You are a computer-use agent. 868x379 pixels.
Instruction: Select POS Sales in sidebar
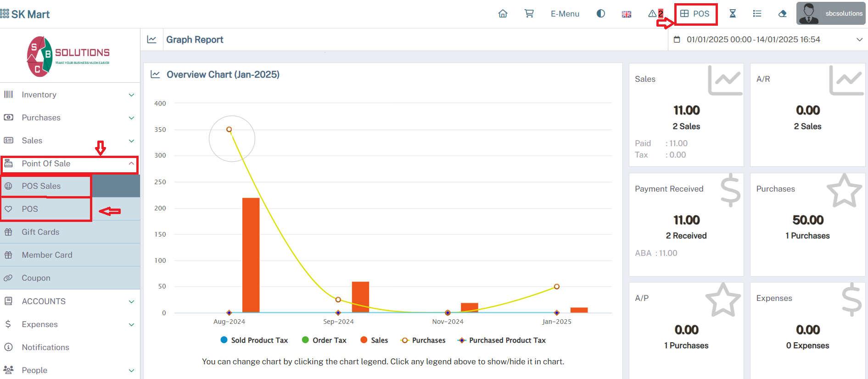coord(41,186)
